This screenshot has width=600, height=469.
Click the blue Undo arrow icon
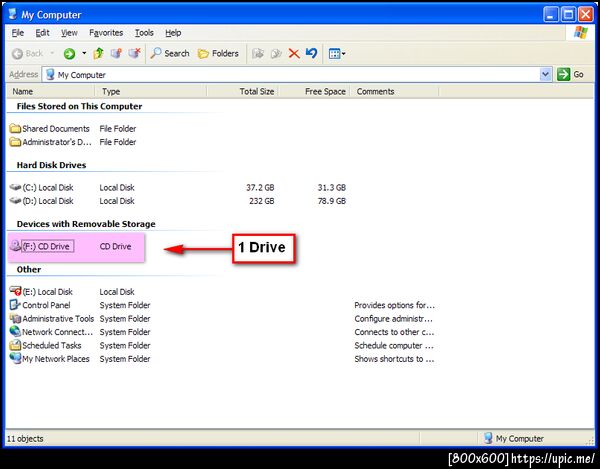click(x=311, y=53)
